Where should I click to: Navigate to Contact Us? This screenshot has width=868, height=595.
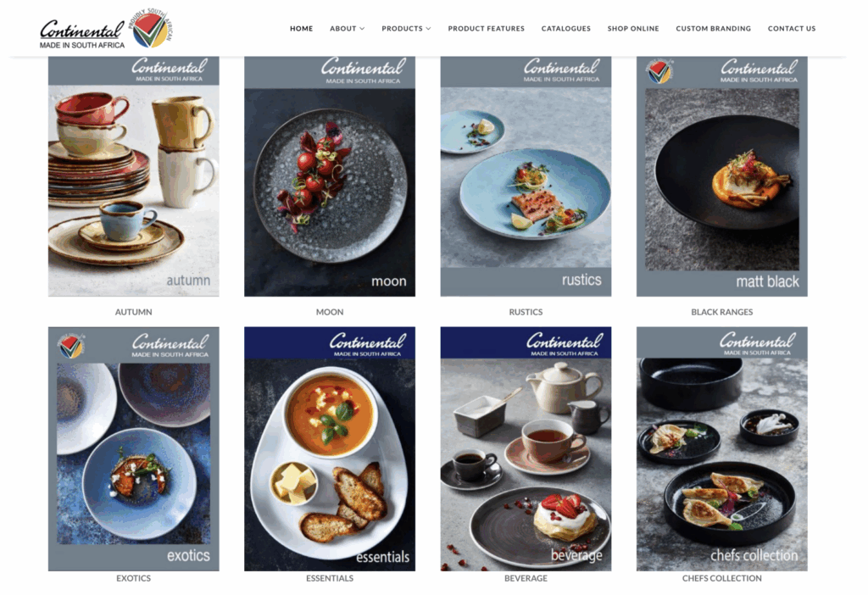click(791, 29)
